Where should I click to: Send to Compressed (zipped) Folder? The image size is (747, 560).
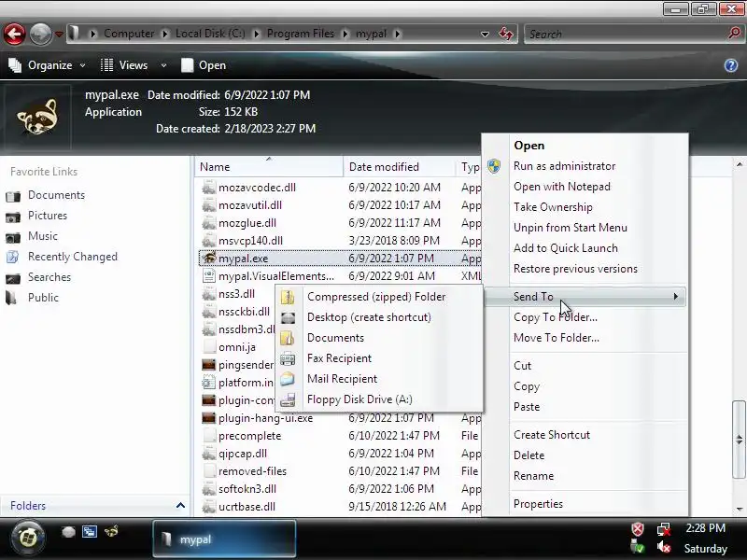pos(379,296)
